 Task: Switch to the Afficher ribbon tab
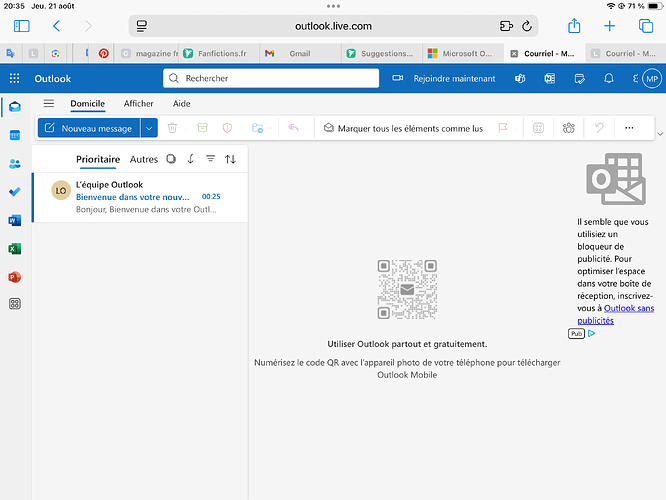(x=139, y=103)
